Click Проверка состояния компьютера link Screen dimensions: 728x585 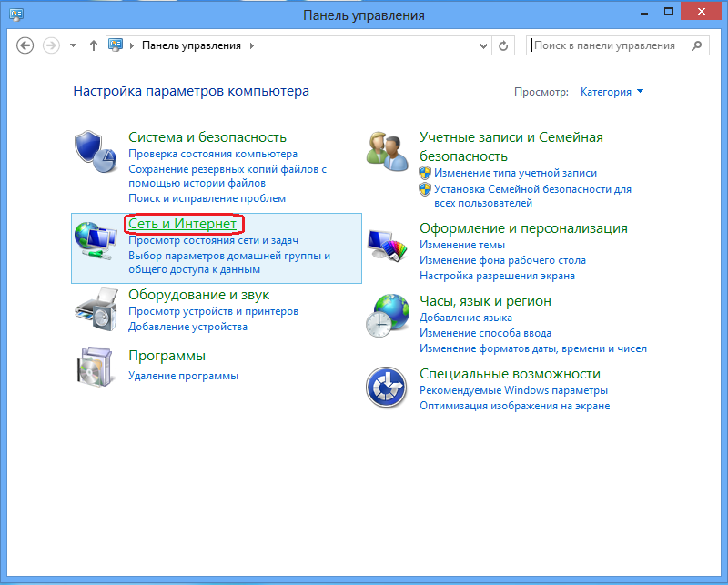[x=213, y=154]
